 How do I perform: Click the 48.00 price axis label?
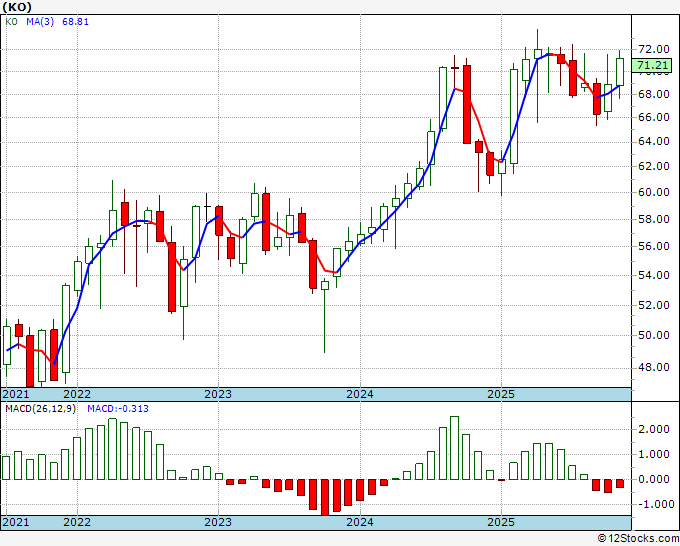point(654,367)
